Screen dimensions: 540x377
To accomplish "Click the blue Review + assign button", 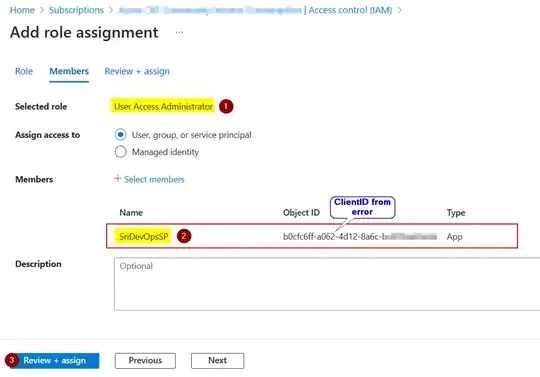I will pyautogui.click(x=54, y=360).
